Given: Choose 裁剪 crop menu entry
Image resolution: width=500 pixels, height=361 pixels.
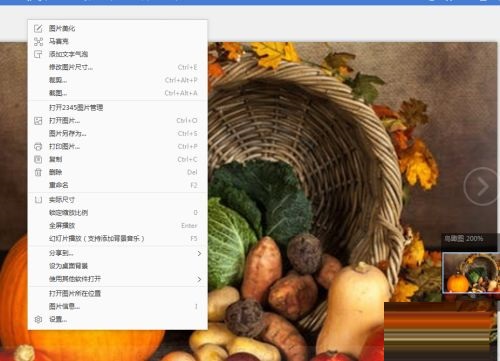Looking at the screenshot, I should click(x=117, y=80).
